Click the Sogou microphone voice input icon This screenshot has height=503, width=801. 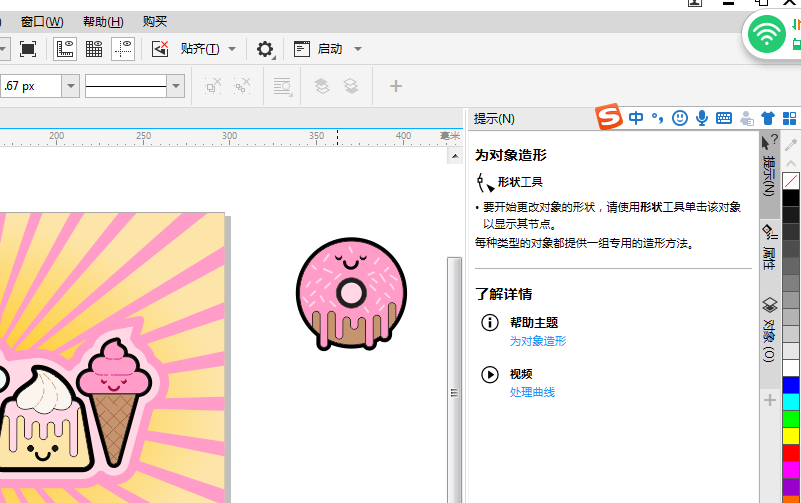(702, 118)
